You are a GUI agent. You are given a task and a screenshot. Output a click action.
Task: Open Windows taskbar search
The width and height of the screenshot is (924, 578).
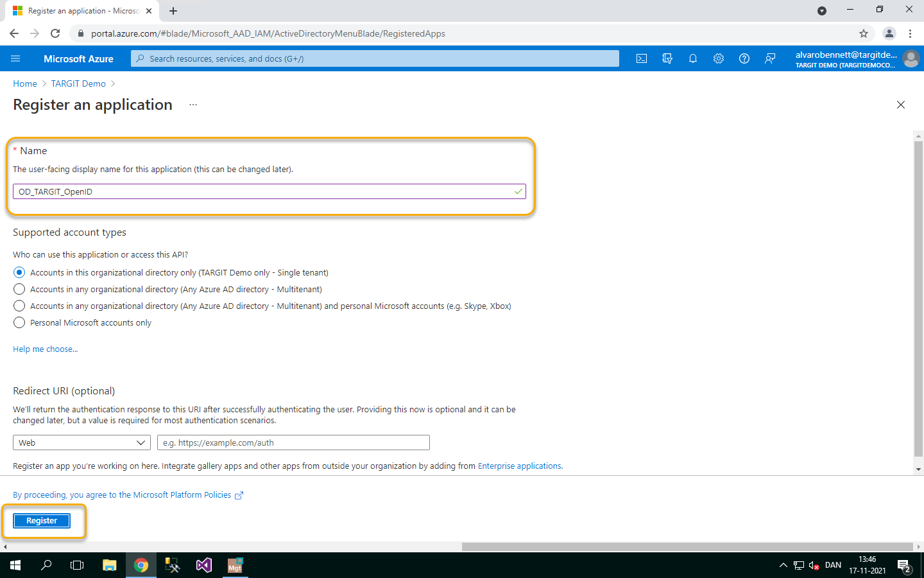(x=46, y=565)
